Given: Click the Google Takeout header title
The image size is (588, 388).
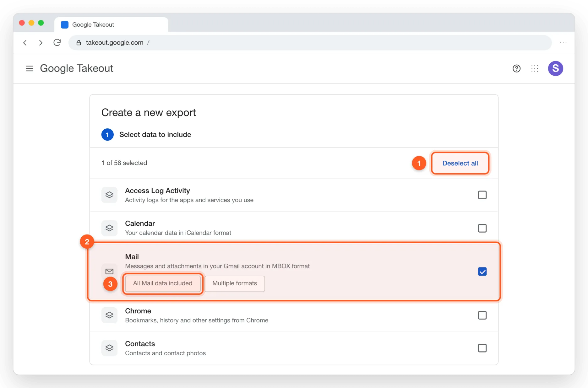Looking at the screenshot, I should pos(77,68).
